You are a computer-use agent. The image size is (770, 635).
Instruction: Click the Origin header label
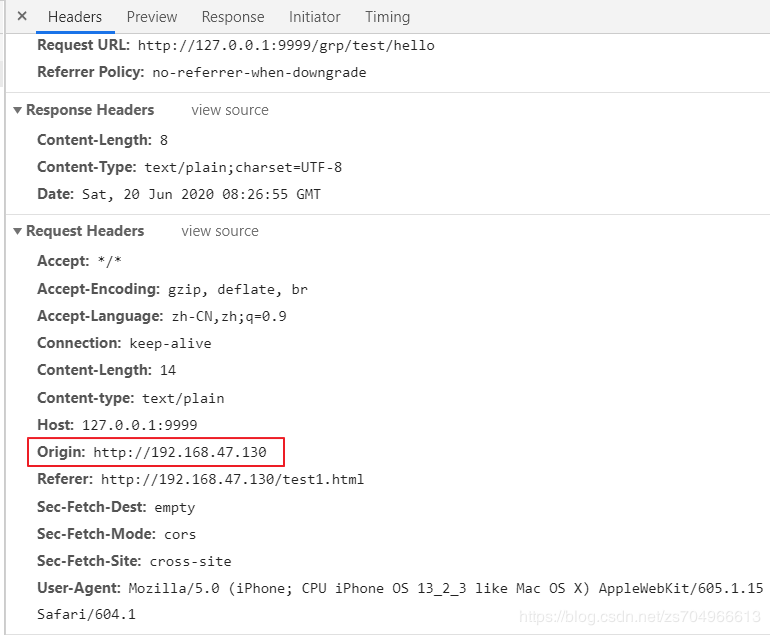pyautogui.click(x=61, y=452)
